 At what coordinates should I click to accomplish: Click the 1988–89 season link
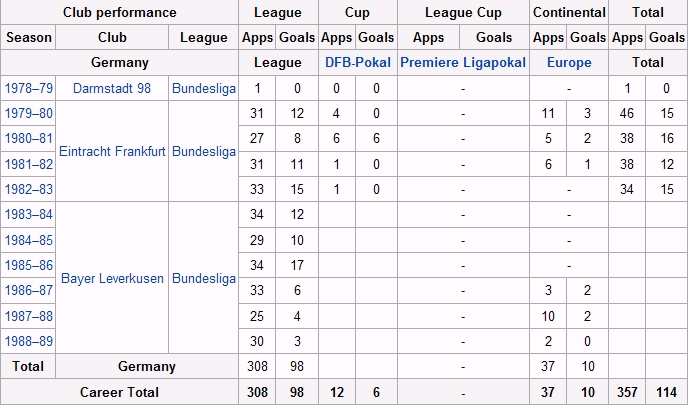(x=28, y=342)
